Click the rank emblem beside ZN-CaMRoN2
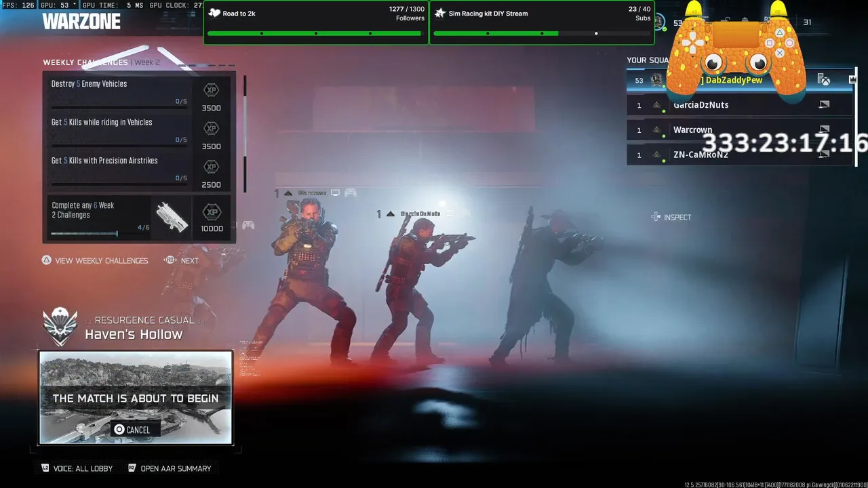 [x=656, y=155]
